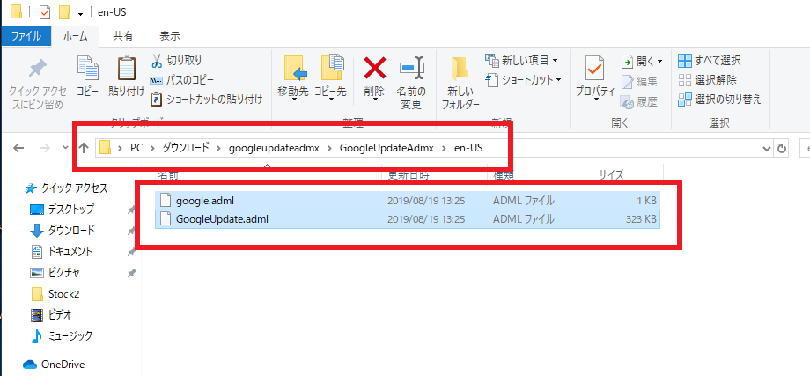810x376 pixels.
Task: Switch to the 共有 ribbon tab
Action: (122, 37)
